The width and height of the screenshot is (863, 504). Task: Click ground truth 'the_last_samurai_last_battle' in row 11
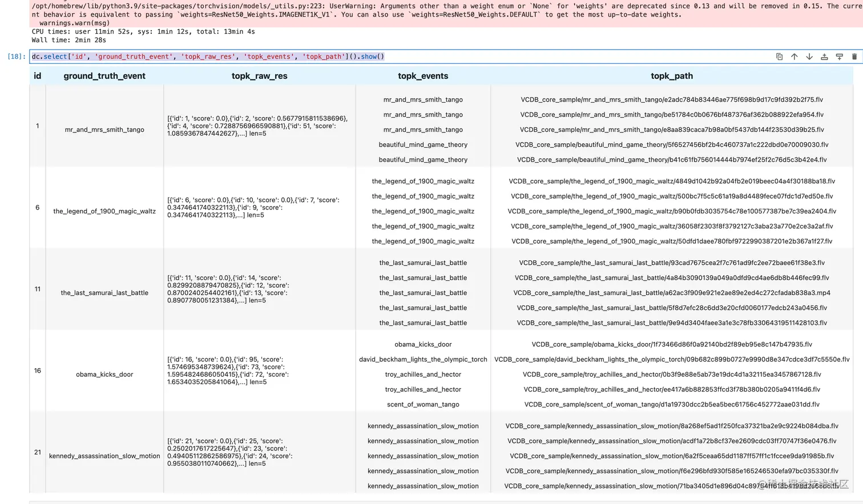pos(104,293)
